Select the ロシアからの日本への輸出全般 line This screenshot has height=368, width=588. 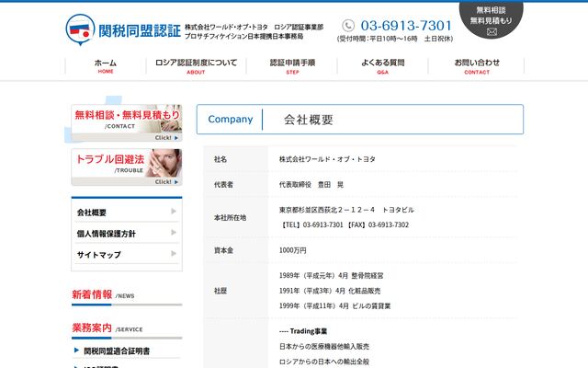tap(324, 362)
